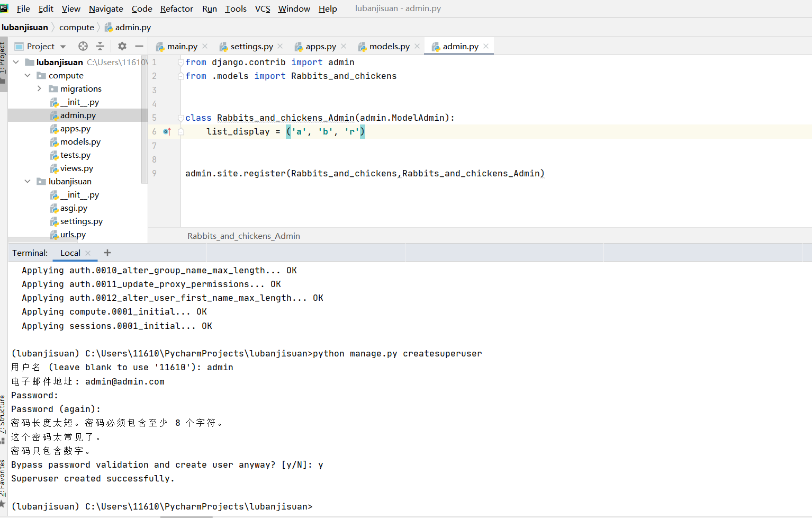Click the PyCharm app icon in menu bar
812x518 pixels.
(x=4, y=8)
